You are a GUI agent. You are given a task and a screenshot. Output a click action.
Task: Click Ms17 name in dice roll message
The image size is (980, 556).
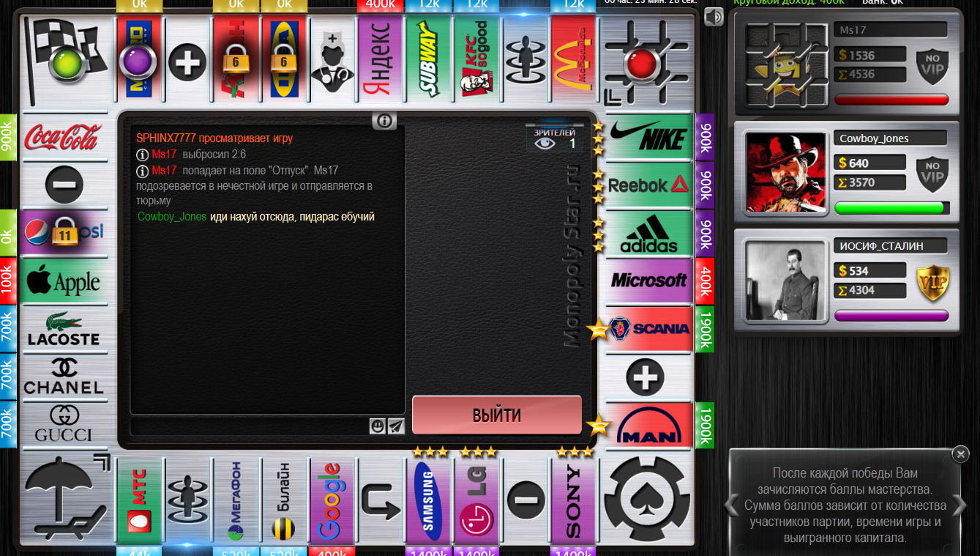164,155
